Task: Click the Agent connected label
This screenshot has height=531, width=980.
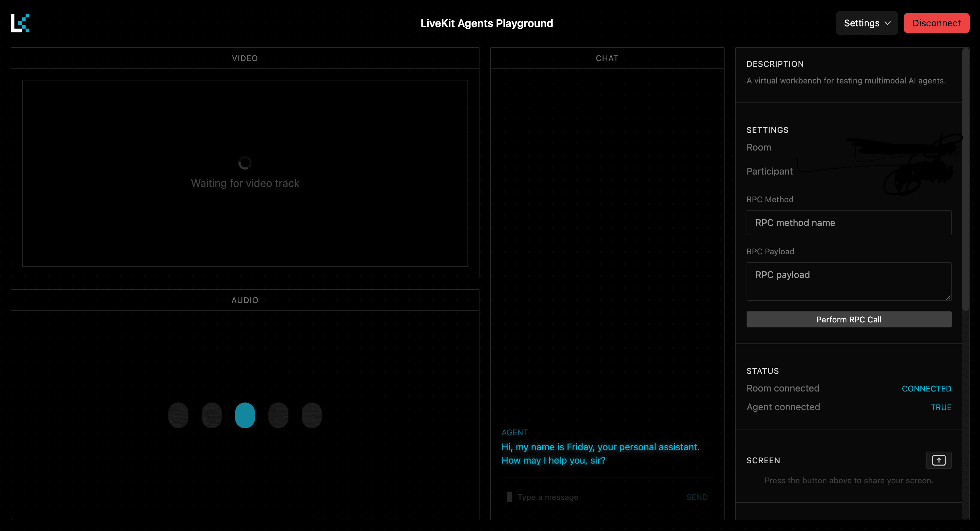Action: coord(783,407)
